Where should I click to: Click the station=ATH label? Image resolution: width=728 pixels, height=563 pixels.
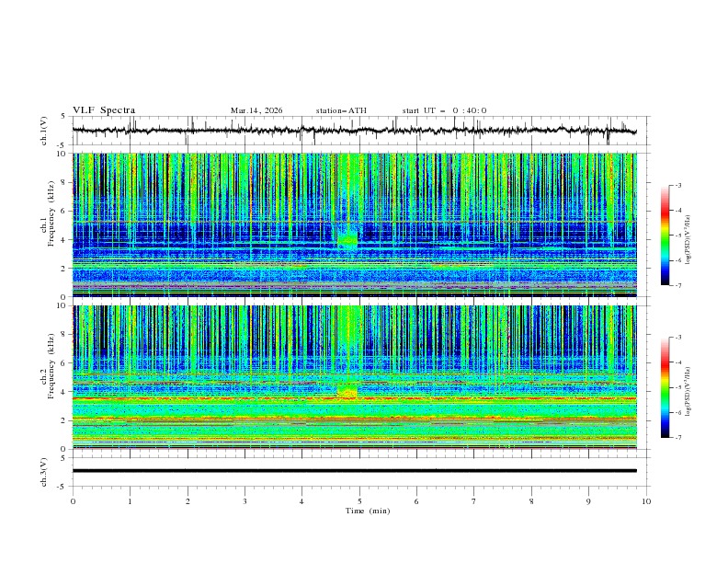pyautogui.click(x=341, y=110)
